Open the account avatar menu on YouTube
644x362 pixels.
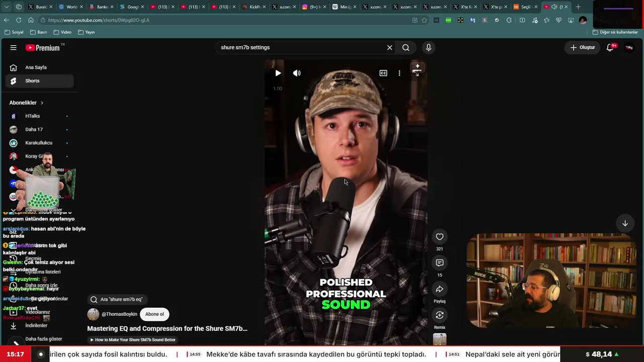point(629,48)
